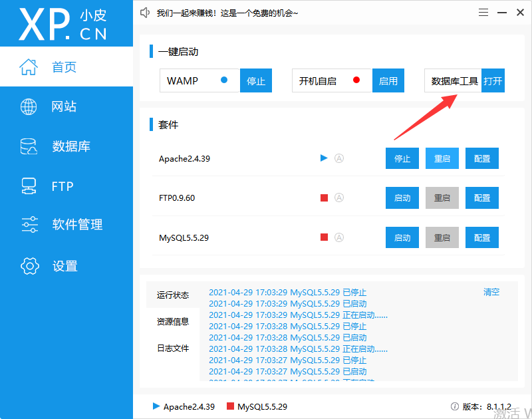Image resolution: width=532 pixels, height=419 pixels.
Task: Open MySQL5.5.29 配置 settings
Action: point(482,237)
